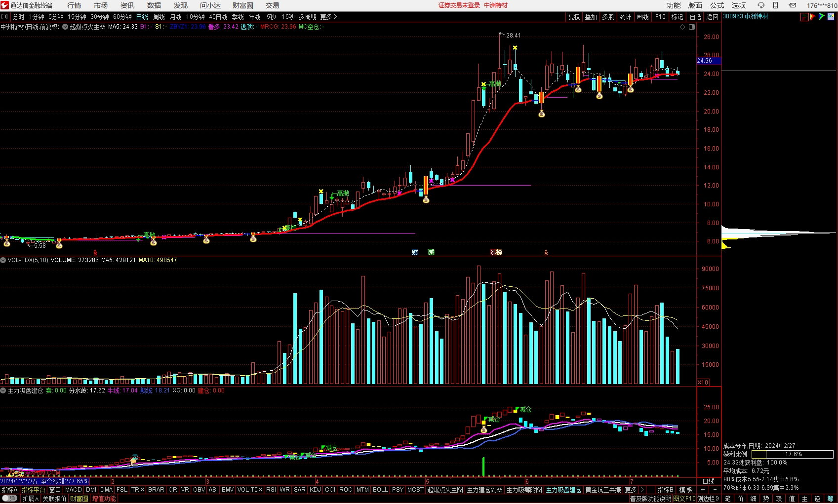The image size is (838, 504).
Task: Click the blue-green arrow icon
Action: (x=822, y=17)
